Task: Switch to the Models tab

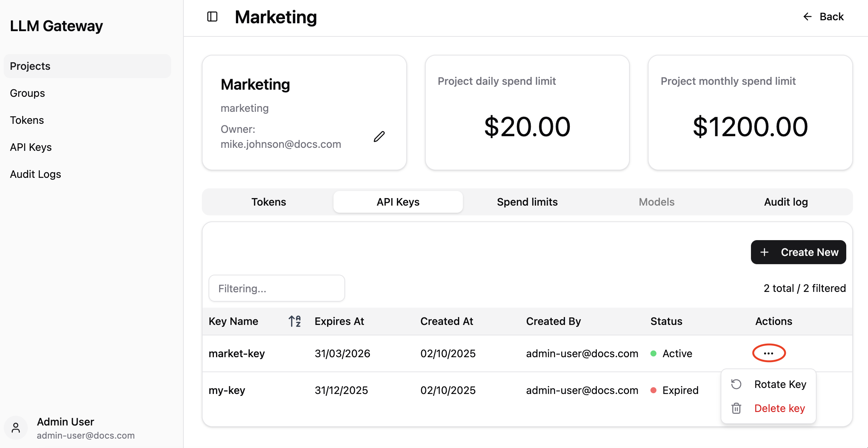Action: (x=656, y=202)
